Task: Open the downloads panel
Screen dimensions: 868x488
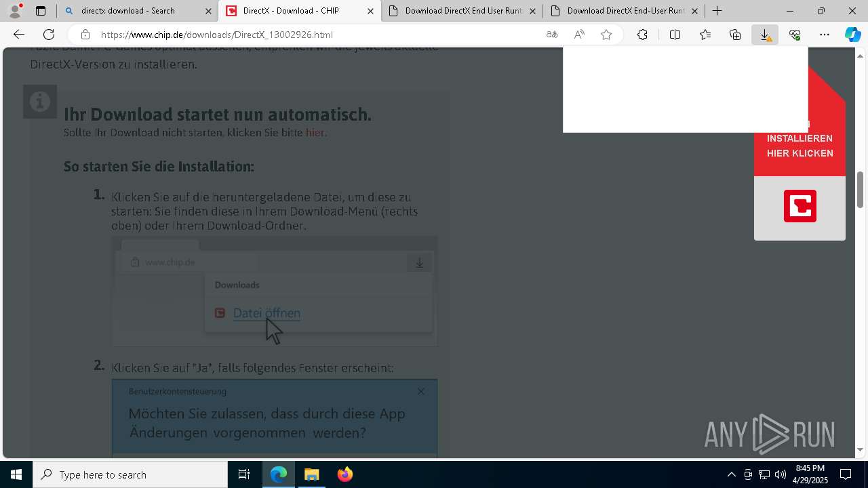Action: tap(765, 35)
